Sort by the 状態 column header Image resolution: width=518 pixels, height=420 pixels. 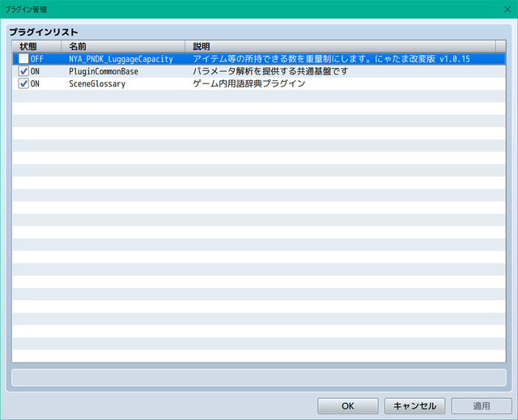(36, 46)
